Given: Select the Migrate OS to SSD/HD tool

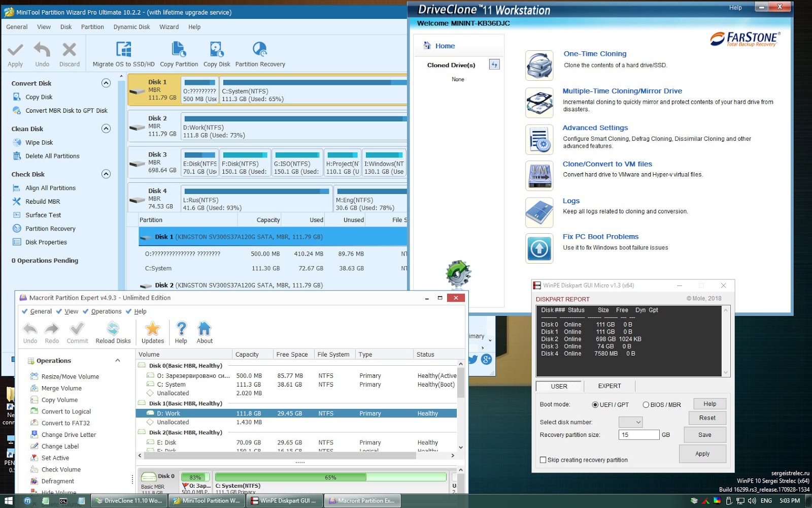Looking at the screenshot, I should pyautogui.click(x=123, y=53).
